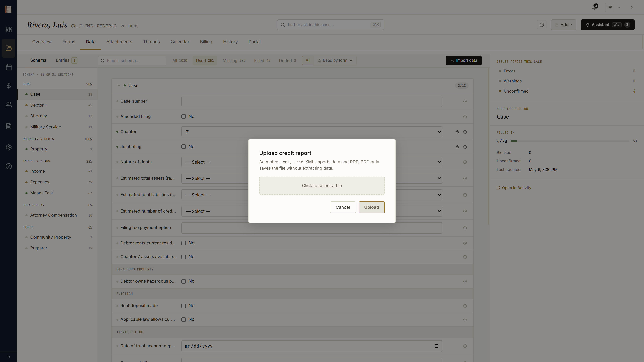
Task: Open the documents icon in left sidebar
Action: 9,126
